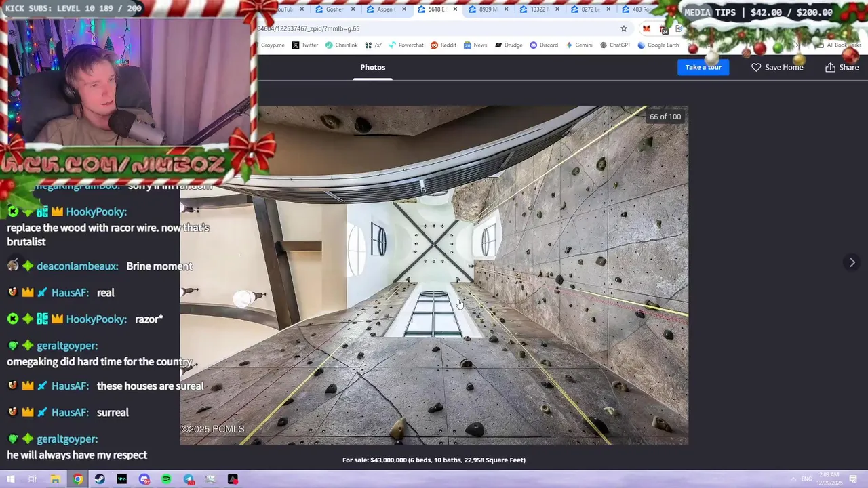868x488 pixels.
Task: Open the Gemini bookmark
Action: click(x=578, y=45)
